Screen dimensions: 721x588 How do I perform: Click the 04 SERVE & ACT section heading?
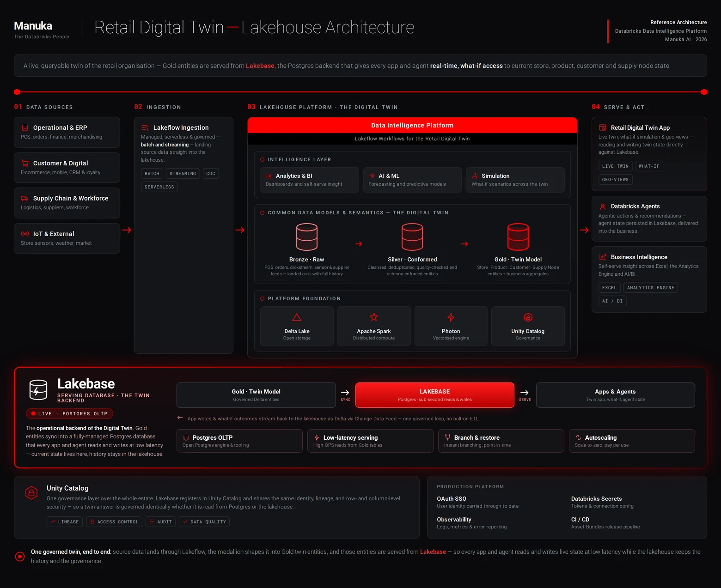618,107
